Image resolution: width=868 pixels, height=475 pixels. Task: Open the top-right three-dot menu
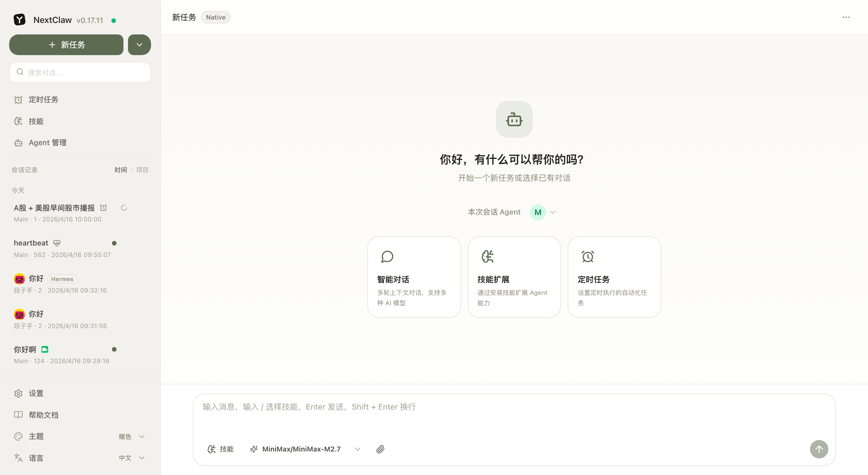click(846, 17)
